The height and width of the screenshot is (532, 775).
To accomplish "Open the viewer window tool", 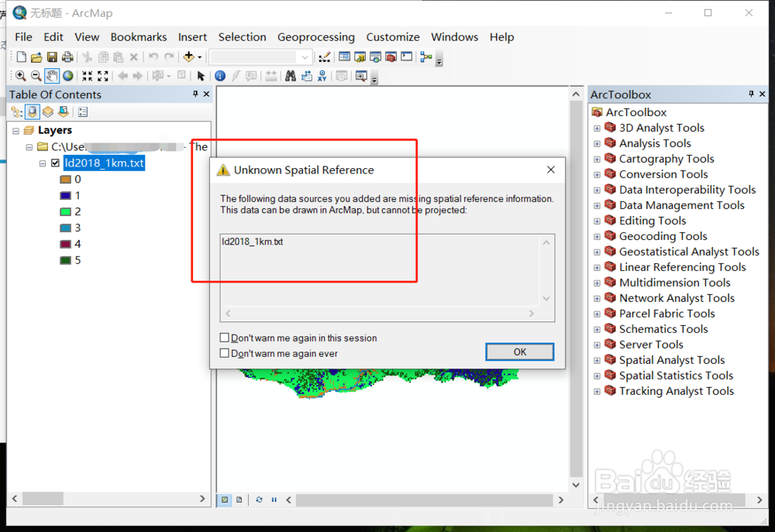I will click(x=361, y=76).
